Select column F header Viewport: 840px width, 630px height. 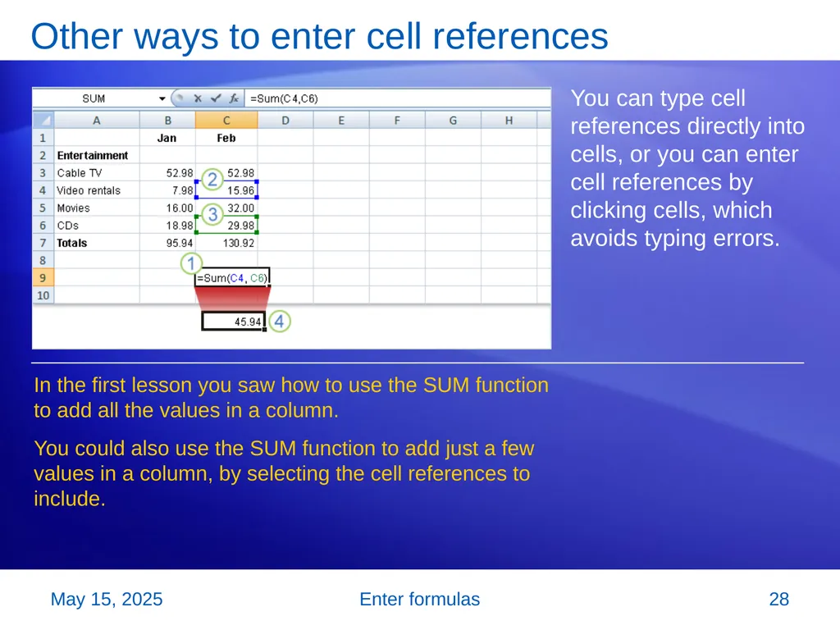tap(397, 121)
